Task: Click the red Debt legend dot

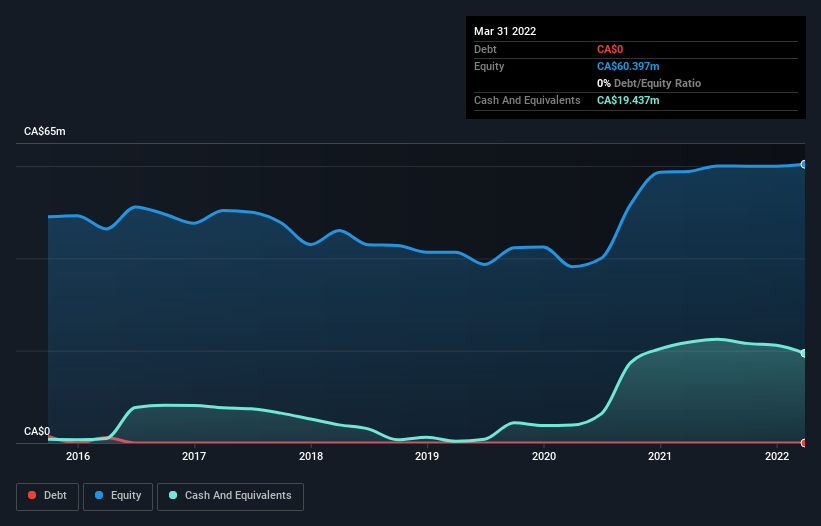Action: click(x=32, y=495)
